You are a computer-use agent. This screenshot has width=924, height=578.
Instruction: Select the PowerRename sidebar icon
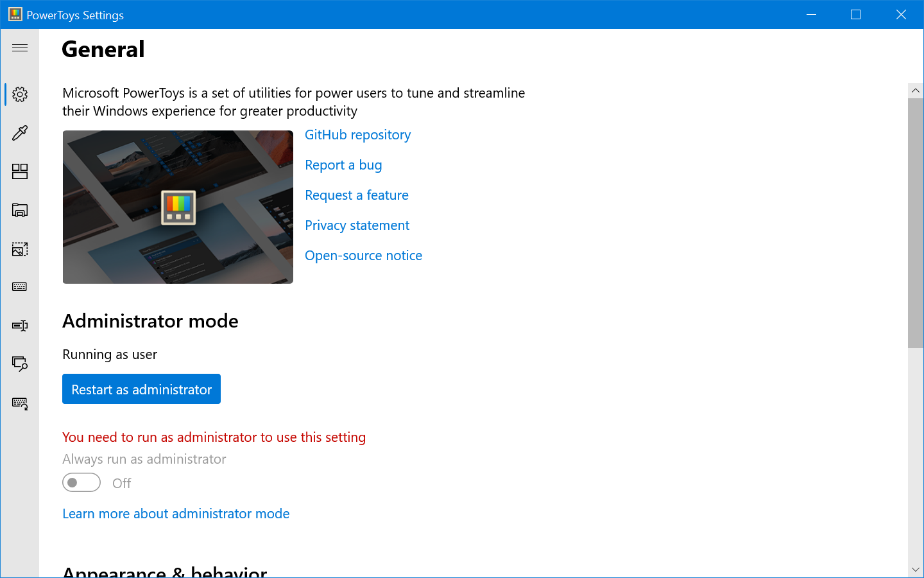click(19, 325)
